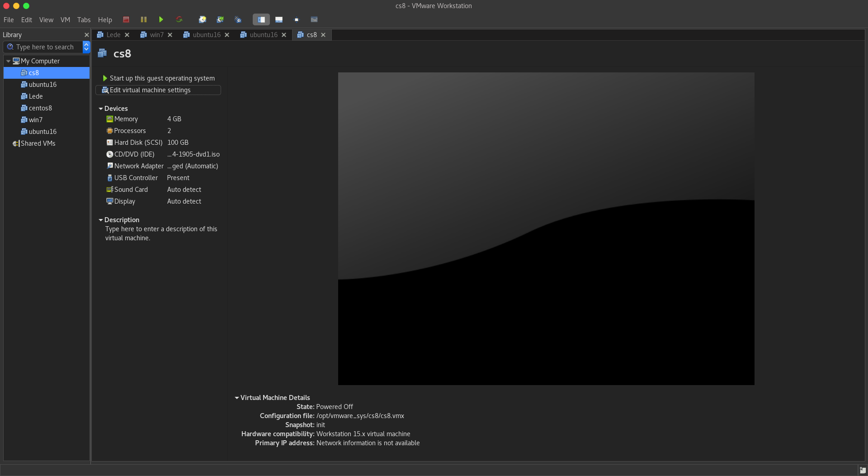Screen dimensions: 868x476
Task: Select win7 in the library tree
Action: pyautogui.click(x=47, y=120)
